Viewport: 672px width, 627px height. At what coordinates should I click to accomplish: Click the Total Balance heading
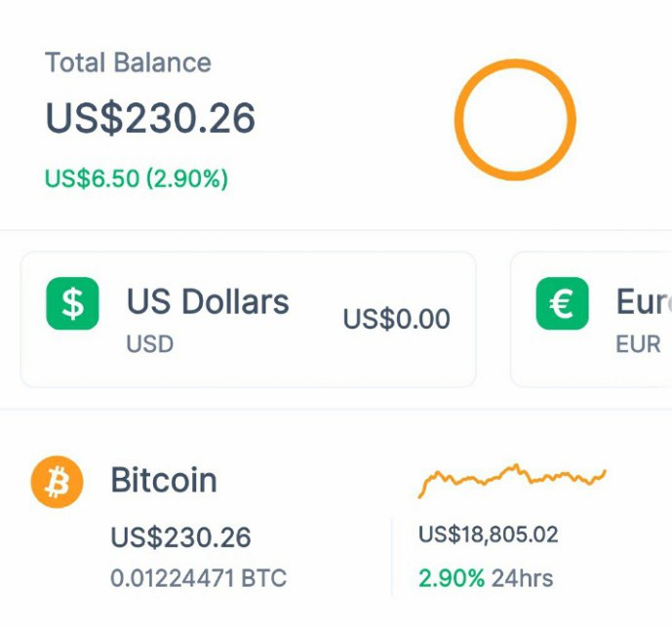(x=128, y=63)
